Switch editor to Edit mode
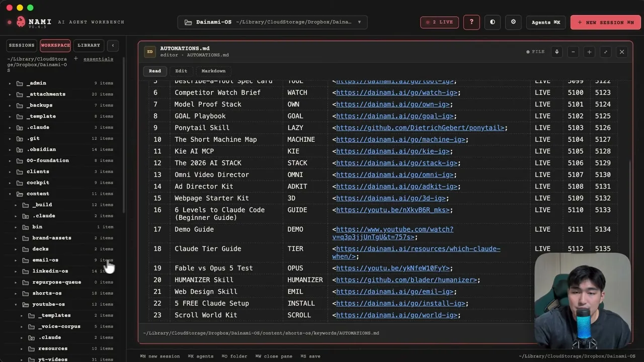Screen dimensions: 644x362 [181, 71]
